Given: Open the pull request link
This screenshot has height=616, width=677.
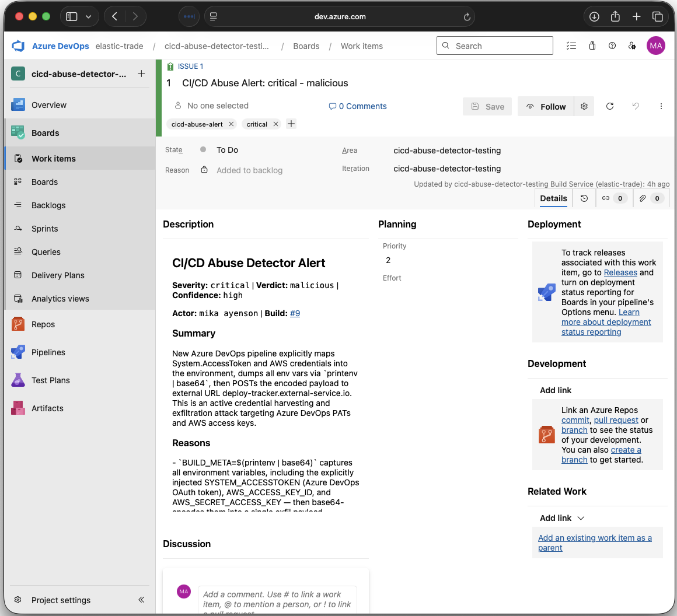Looking at the screenshot, I should tap(616, 420).
